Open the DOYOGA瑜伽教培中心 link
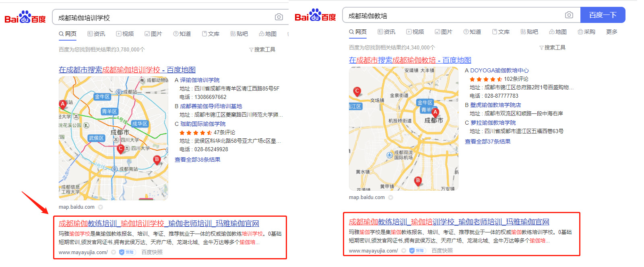This screenshot has height=267, width=644. click(499, 70)
